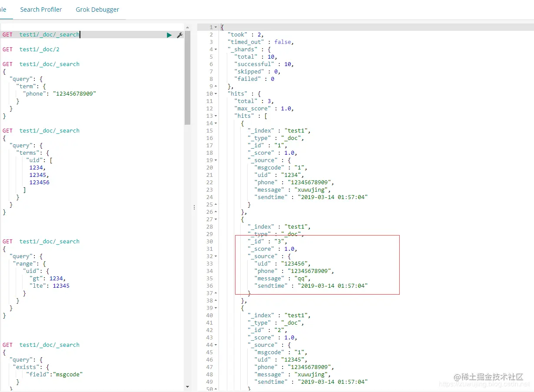Screen dimensions: 534x392
Task: Collapse the "_shards" fold arrow at line 4
Action: coord(216,50)
